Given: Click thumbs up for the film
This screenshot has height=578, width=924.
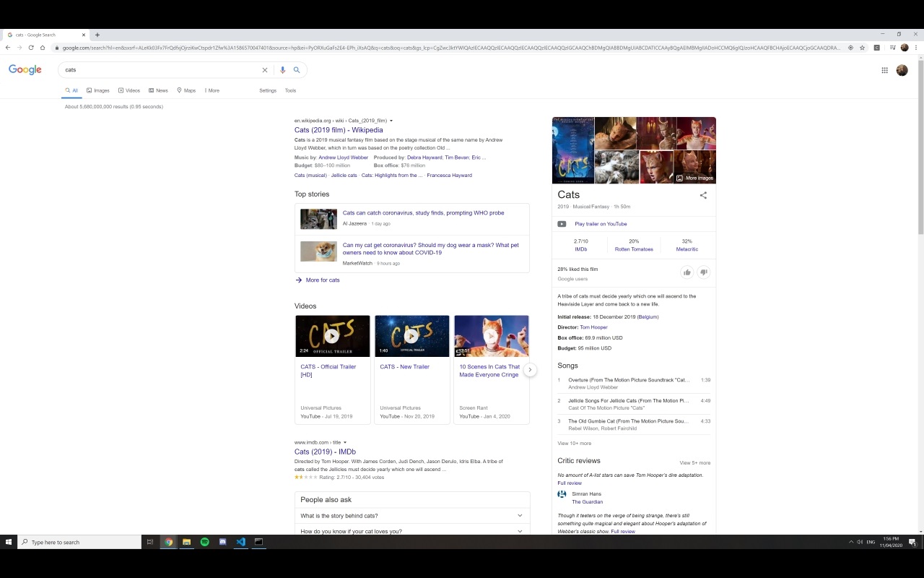Looking at the screenshot, I should click(687, 272).
